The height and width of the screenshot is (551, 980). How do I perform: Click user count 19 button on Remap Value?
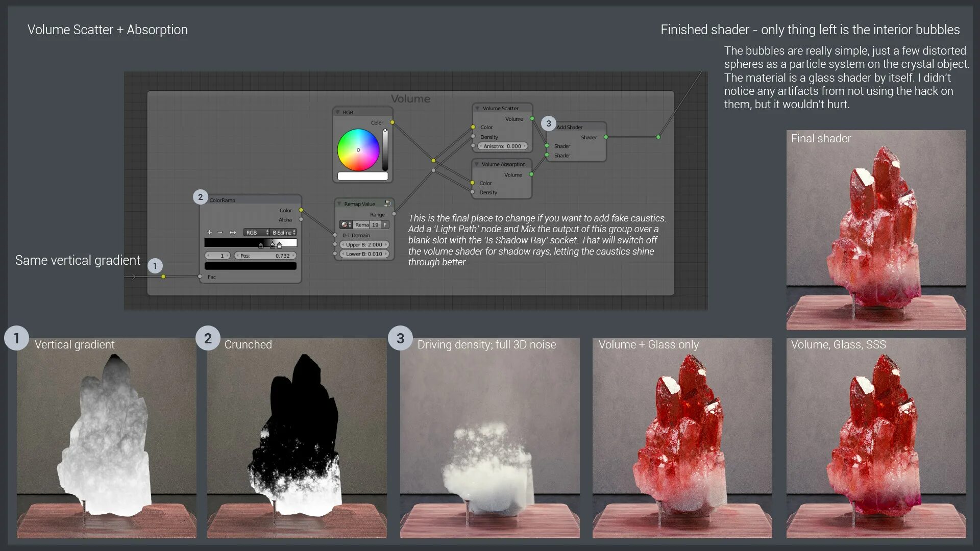click(x=375, y=224)
